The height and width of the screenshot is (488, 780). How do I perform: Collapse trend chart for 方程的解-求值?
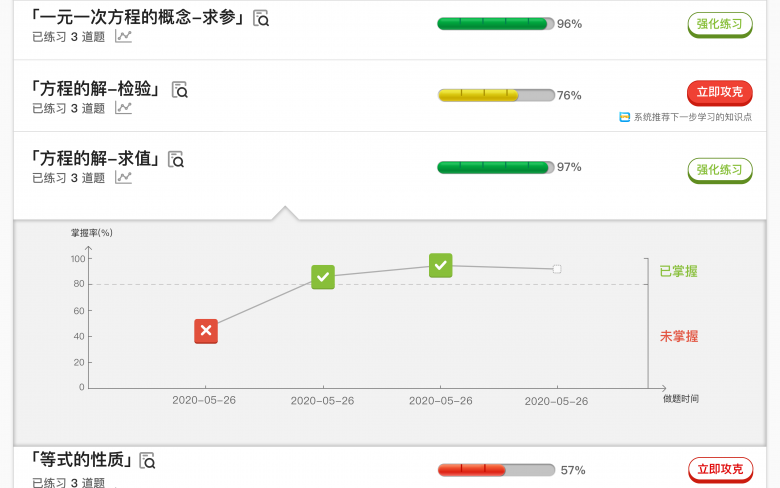pos(123,178)
